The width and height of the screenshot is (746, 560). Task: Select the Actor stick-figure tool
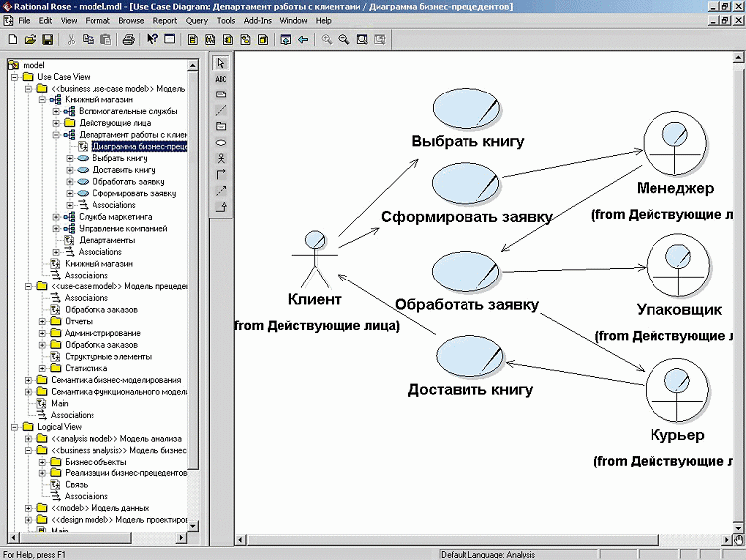[221, 158]
